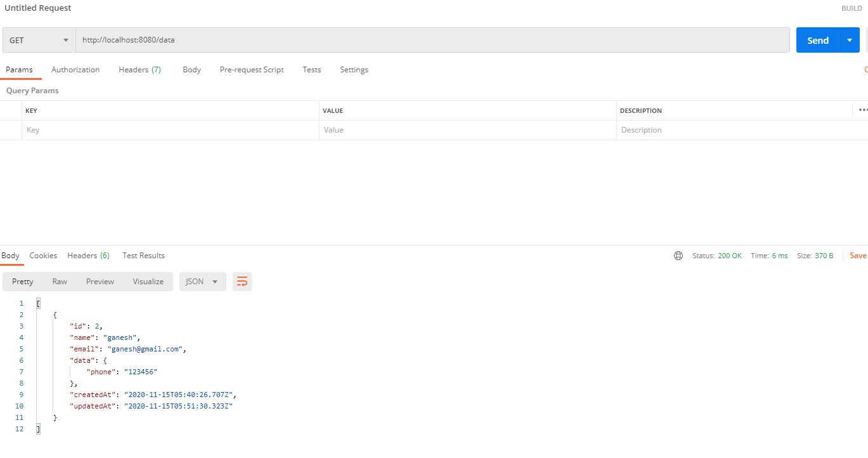Image resolution: width=868 pixels, height=458 pixels.
Task: Click the globe network icon
Action: tap(678, 256)
